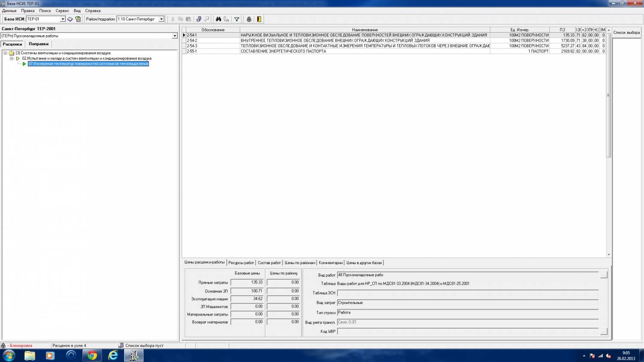Switch to the Расценки tab
This screenshot has width=644, height=362.
click(x=12, y=44)
